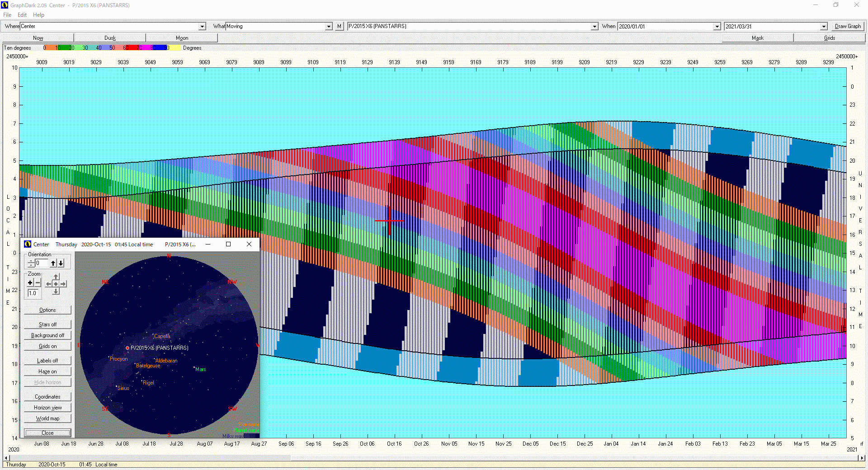Switch to Horizon view

47,408
